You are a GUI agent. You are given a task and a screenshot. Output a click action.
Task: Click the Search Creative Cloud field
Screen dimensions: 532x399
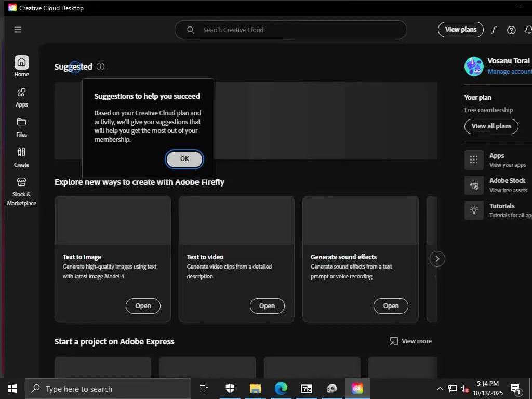tap(291, 30)
